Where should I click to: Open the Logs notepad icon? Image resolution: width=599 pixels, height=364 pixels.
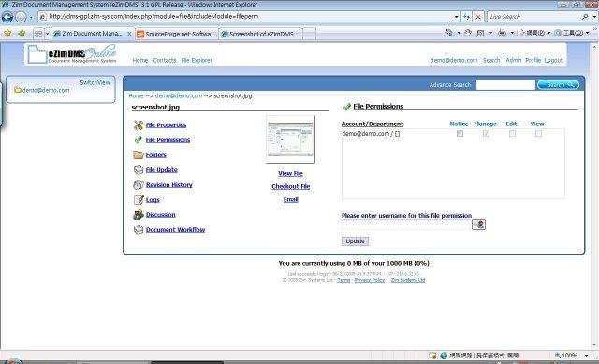point(139,199)
